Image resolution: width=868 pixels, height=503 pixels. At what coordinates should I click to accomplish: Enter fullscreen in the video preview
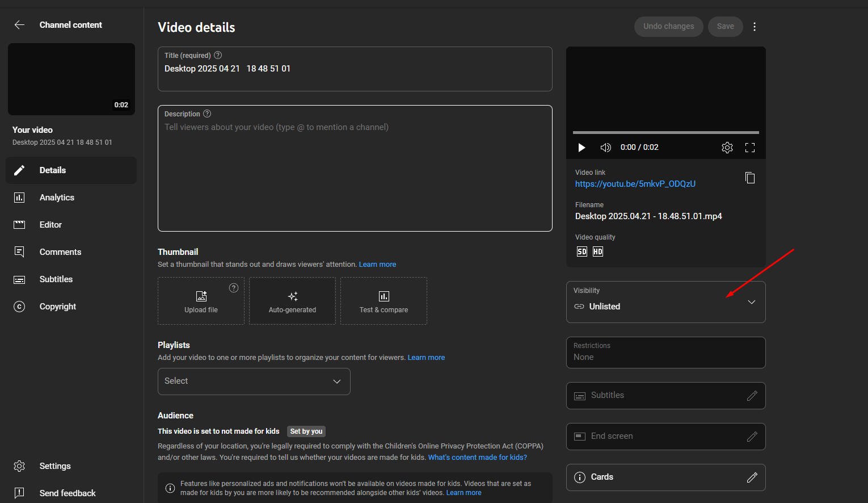[x=749, y=148]
